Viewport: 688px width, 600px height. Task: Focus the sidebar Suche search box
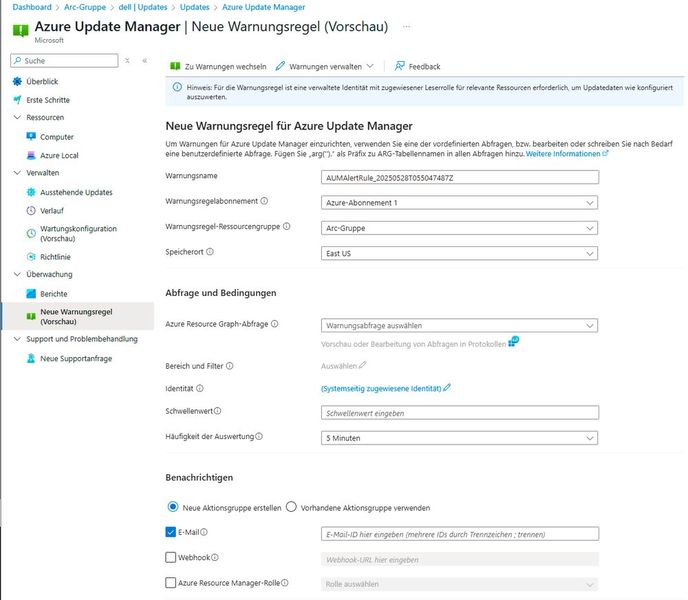64,61
